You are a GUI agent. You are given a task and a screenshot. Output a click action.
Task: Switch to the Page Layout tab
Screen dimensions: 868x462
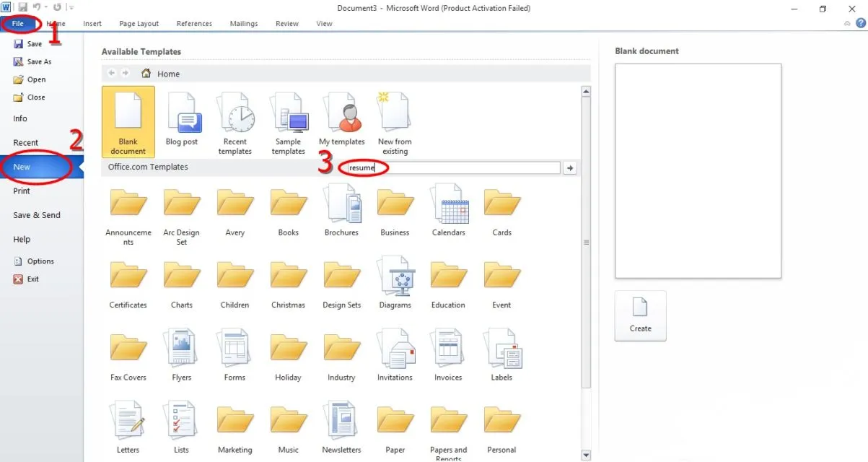(139, 24)
